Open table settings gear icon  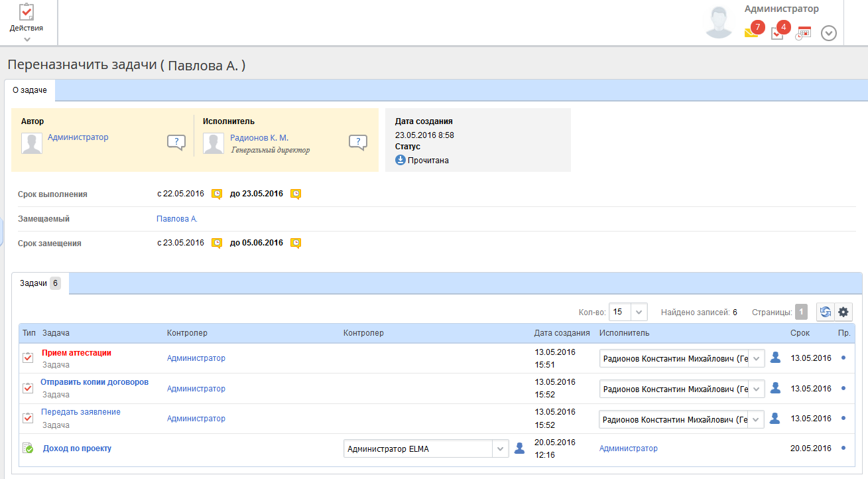coord(843,312)
